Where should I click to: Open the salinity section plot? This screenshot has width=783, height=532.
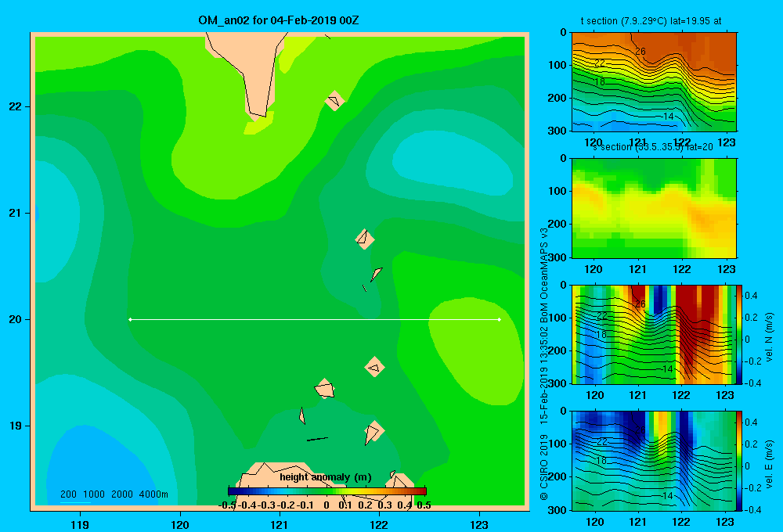(x=654, y=208)
